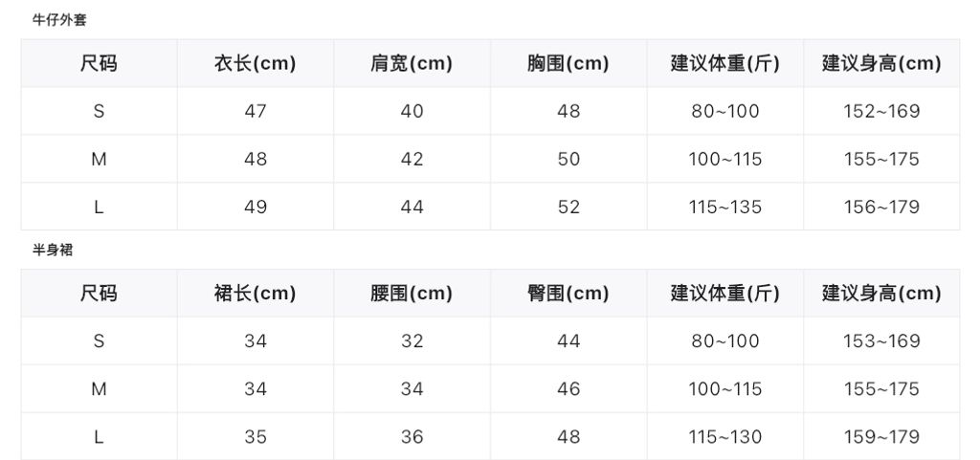Viewport: 980px width, 460px height.
Task: Click jacket height cell 152~169
Action: (x=881, y=111)
